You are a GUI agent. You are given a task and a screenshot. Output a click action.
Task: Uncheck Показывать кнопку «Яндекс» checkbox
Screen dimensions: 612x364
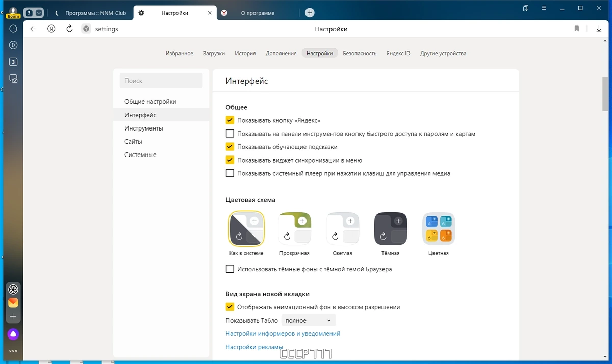[x=230, y=120]
